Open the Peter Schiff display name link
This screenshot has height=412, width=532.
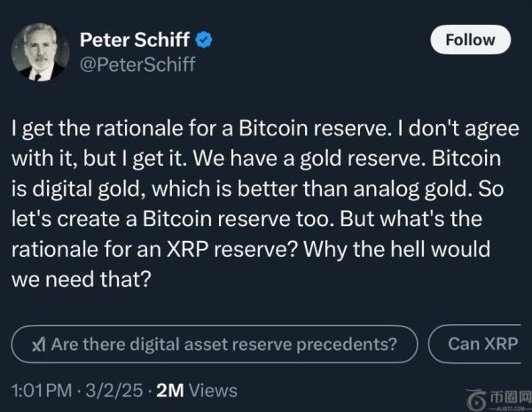[x=135, y=38]
